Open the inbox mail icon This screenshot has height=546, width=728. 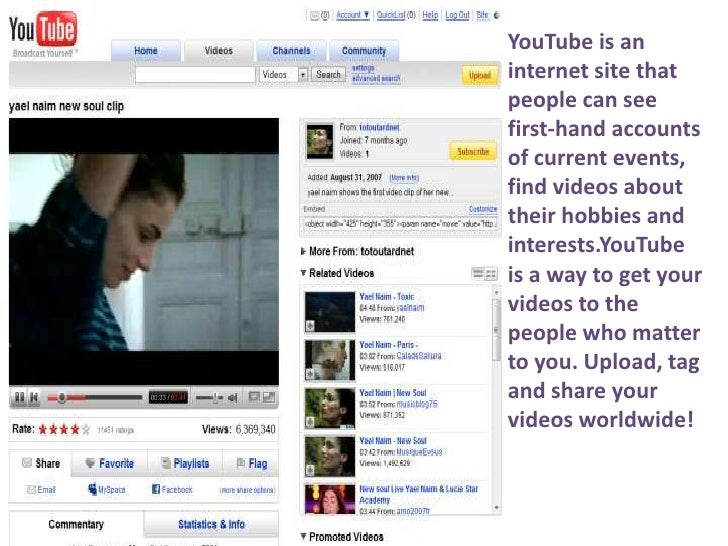pyautogui.click(x=315, y=15)
